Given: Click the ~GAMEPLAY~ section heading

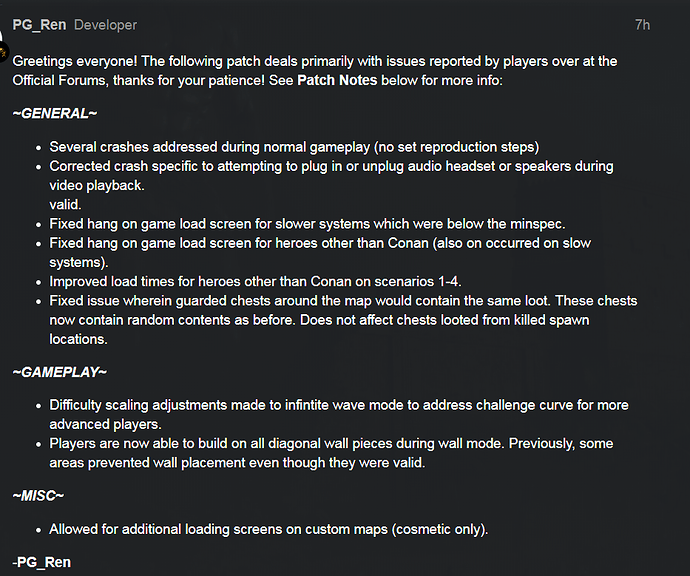Looking at the screenshot, I should coord(59,372).
